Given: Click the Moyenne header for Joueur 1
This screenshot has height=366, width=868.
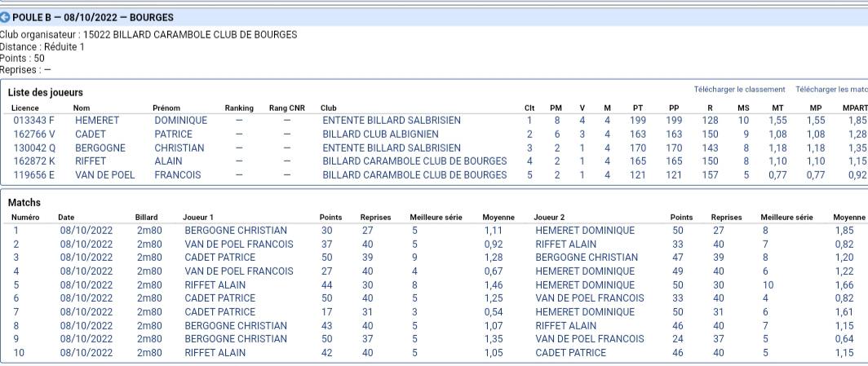Looking at the screenshot, I should tap(498, 218).
